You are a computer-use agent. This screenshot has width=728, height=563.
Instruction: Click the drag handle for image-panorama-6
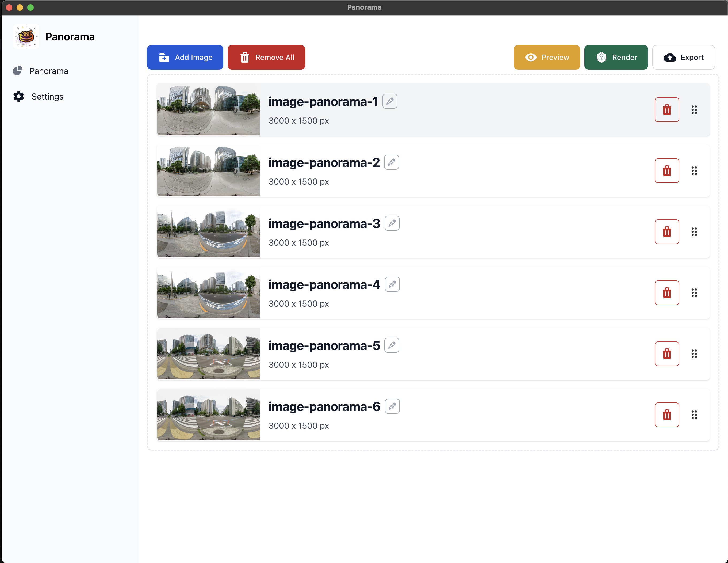click(694, 415)
